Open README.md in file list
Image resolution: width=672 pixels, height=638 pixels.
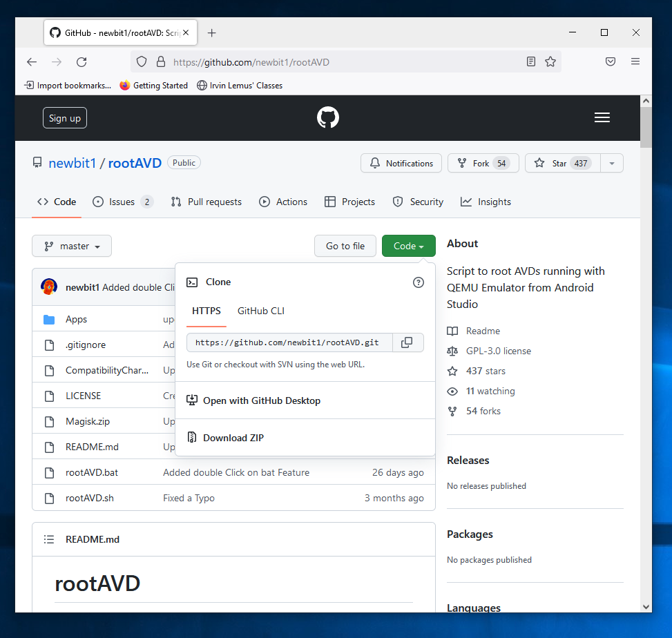(92, 447)
